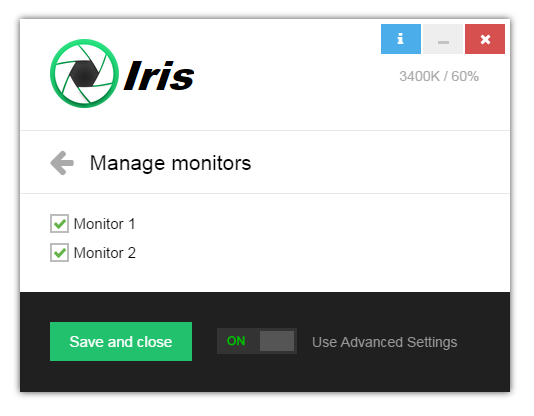This screenshot has height=416, width=534.
Task: Click the green ON text in the switch
Action: 236,341
